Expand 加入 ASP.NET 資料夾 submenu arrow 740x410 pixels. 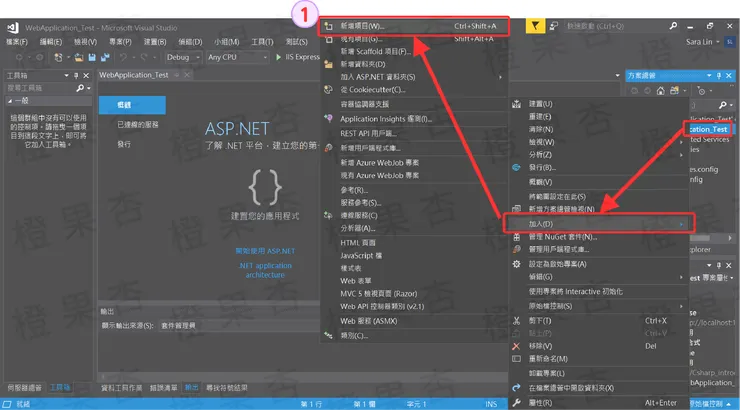coord(500,77)
